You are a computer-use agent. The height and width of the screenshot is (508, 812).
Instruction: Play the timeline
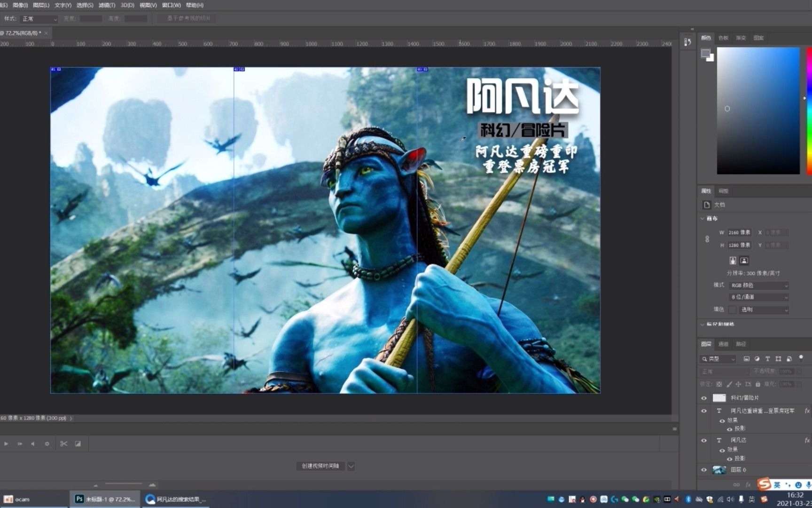tap(6, 444)
